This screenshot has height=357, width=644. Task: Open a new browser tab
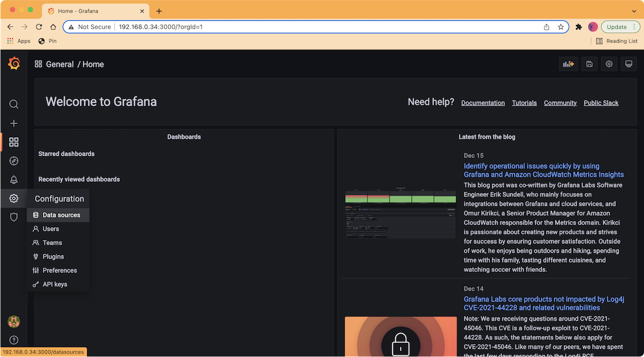(159, 11)
